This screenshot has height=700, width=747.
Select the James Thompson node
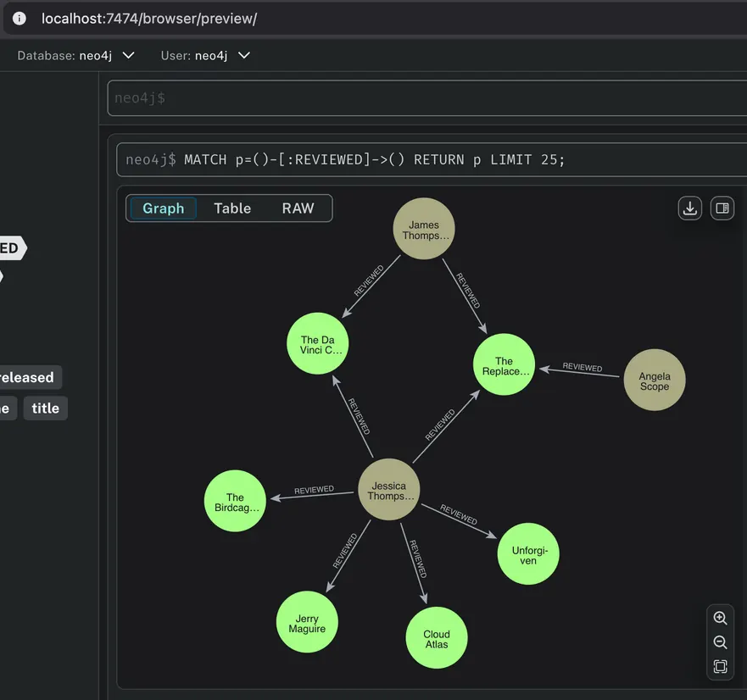click(424, 229)
